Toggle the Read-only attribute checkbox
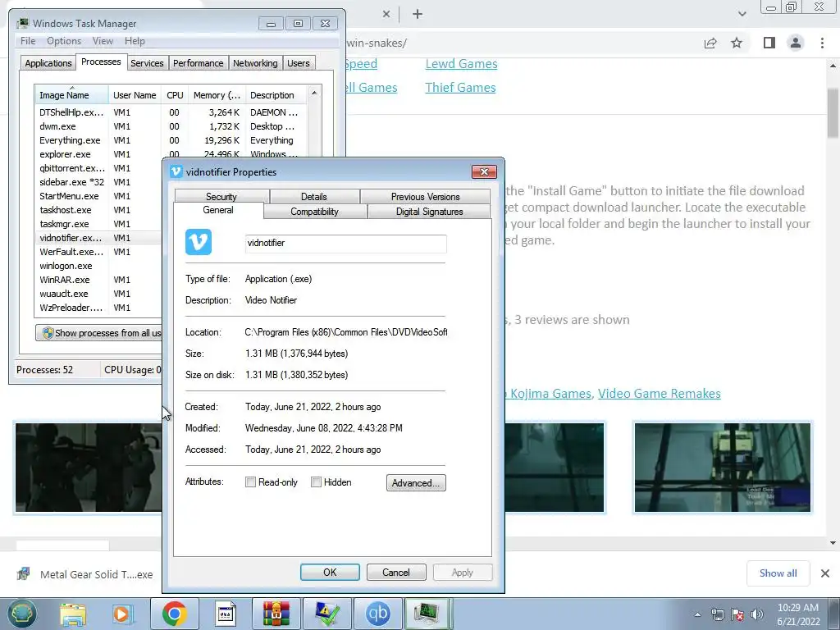 [x=250, y=482]
